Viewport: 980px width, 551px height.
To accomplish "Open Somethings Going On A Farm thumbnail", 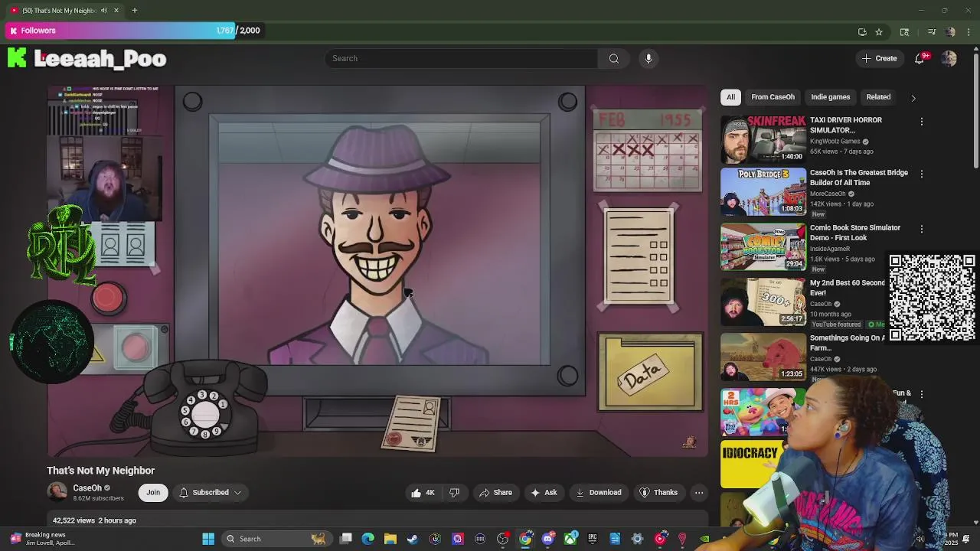I will (763, 357).
